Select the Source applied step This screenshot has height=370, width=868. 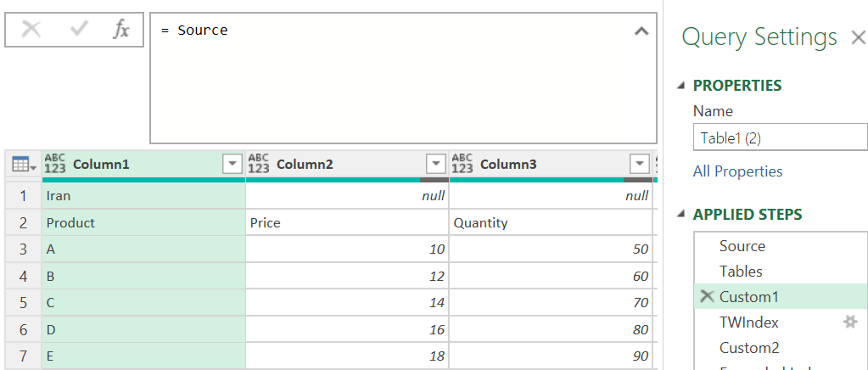pos(781,246)
